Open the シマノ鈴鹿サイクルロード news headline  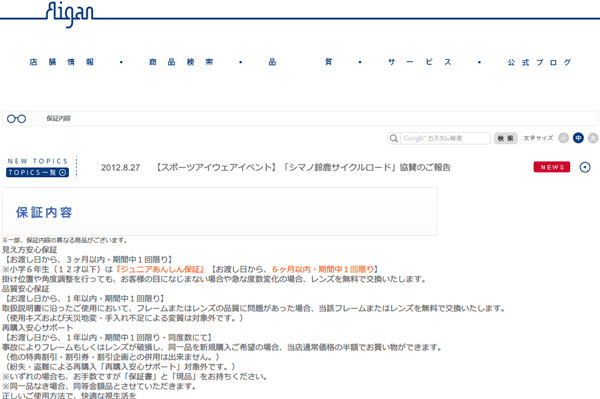303,168
